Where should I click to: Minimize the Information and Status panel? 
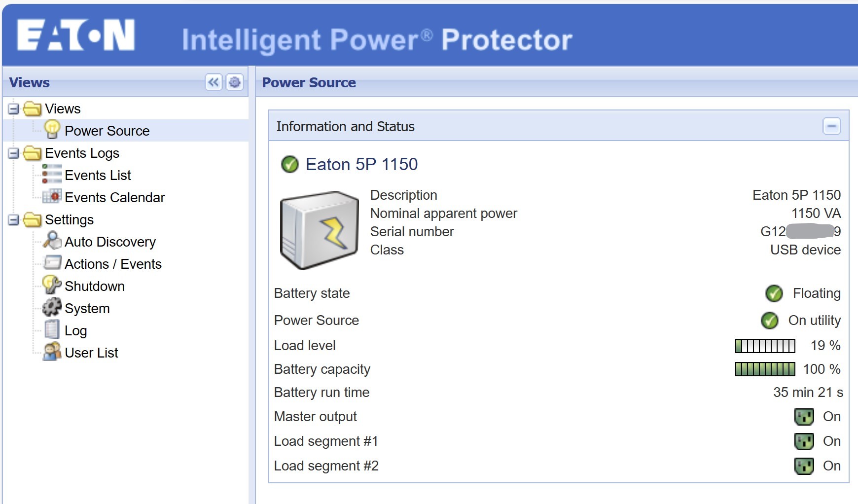click(831, 126)
